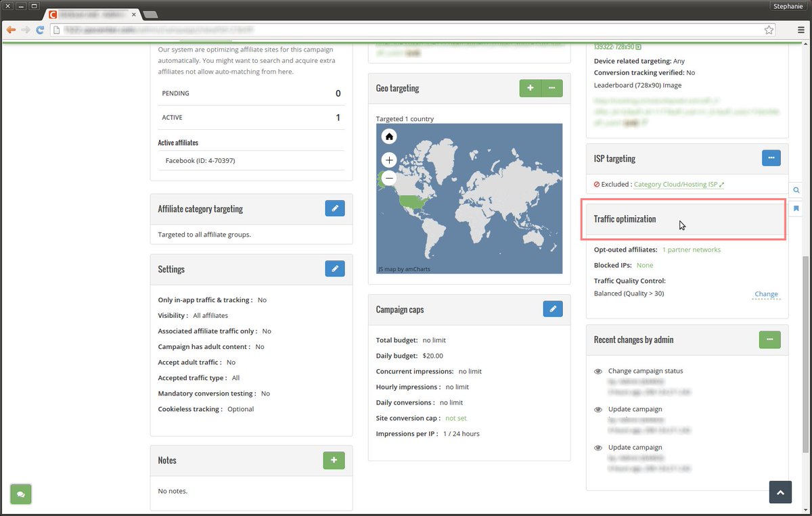
Task: View first Update campaign change
Action: (597, 409)
